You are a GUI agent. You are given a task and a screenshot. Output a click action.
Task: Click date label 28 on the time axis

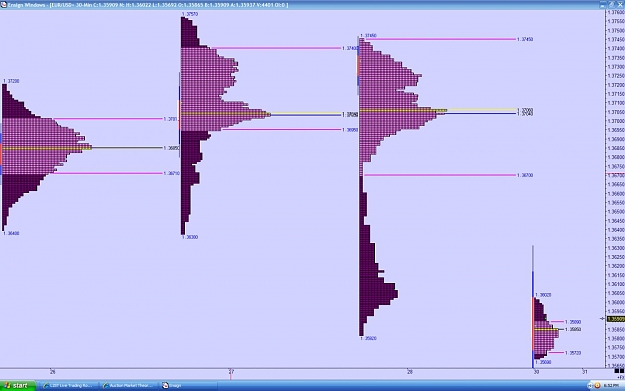(x=410, y=371)
